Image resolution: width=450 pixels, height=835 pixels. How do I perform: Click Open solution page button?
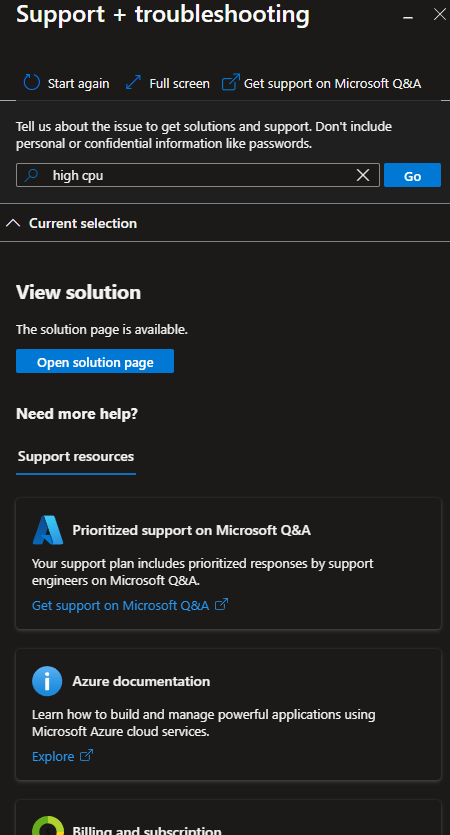(95, 362)
